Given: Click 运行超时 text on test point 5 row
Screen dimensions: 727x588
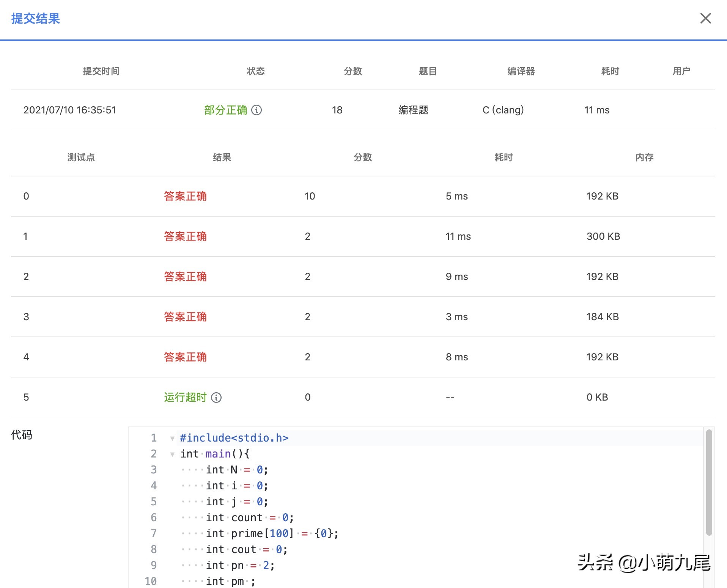Looking at the screenshot, I should tap(185, 397).
